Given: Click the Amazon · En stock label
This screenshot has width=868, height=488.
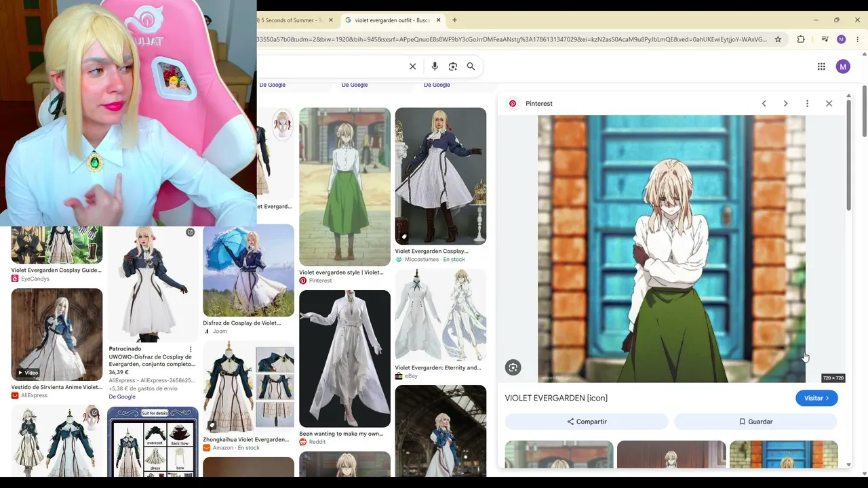Looking at the screenshot, I should (x=231, y=448).
